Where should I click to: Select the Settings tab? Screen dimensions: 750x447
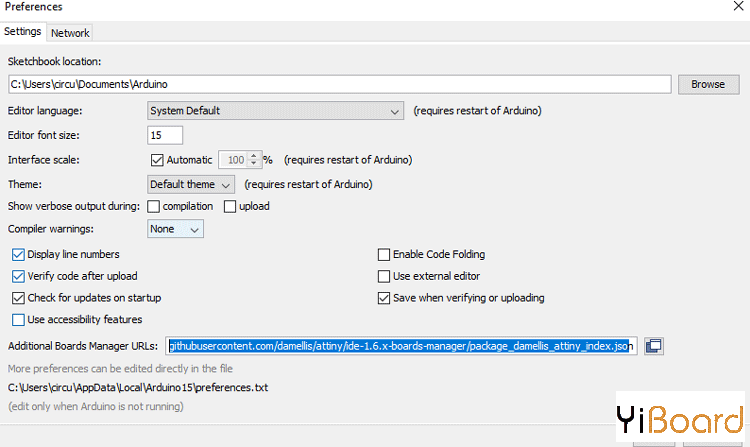click(x=23, y=32)
